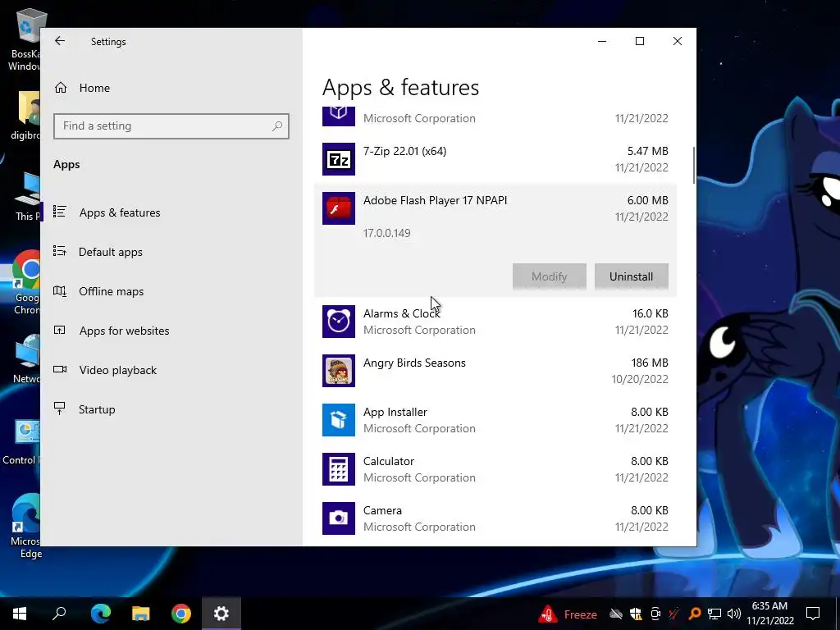Click the Camera app icon
The width and height of the screenshot is (840, 630).
tap(339, 518)
